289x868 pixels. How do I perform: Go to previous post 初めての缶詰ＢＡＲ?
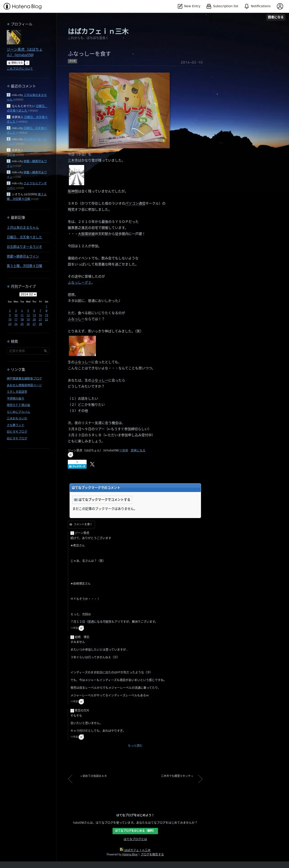click(94, 776)
